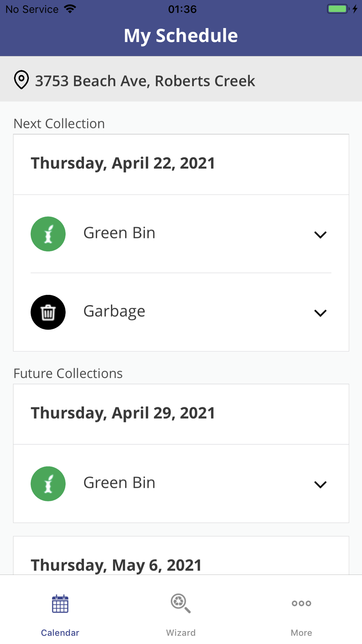The width and height of the screenshot is (362, 644).
Task: Tap the black garbage can icon
Action: 48,312
